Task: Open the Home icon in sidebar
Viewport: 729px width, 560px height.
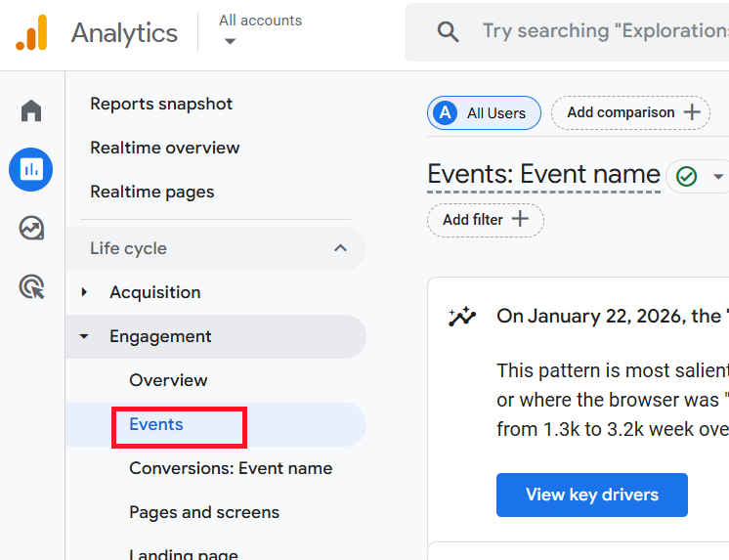Action: click(31, 111)
